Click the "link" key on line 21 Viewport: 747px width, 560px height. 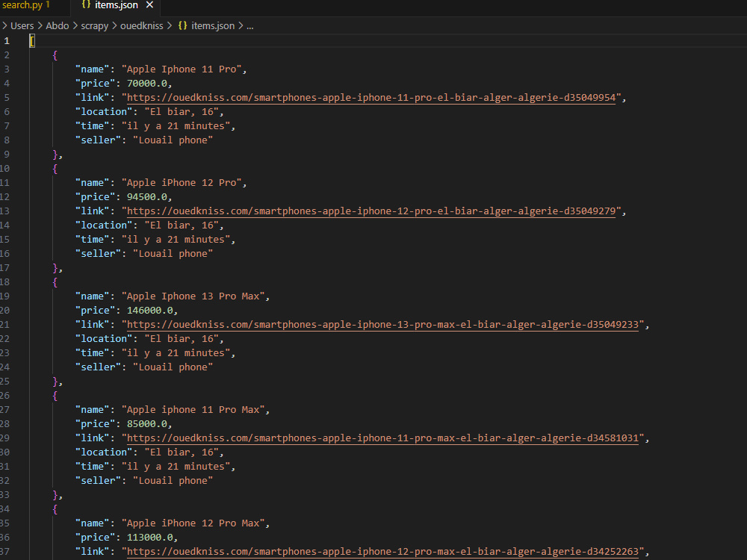(92, 324)
